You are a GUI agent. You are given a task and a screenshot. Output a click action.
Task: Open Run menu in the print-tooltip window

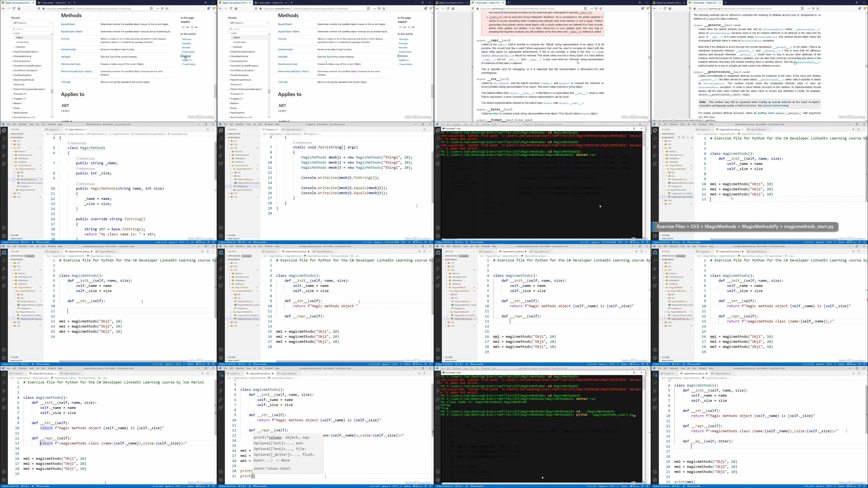coord(260,368)
